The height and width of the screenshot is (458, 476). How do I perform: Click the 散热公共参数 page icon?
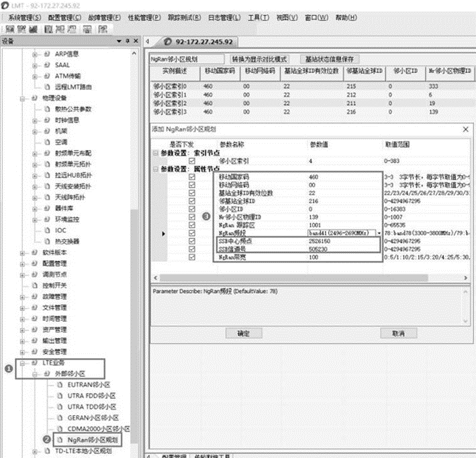[47, 109]
